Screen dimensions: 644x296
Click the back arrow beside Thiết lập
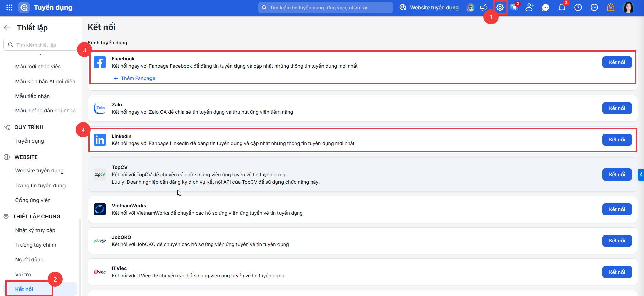(7, 28)
